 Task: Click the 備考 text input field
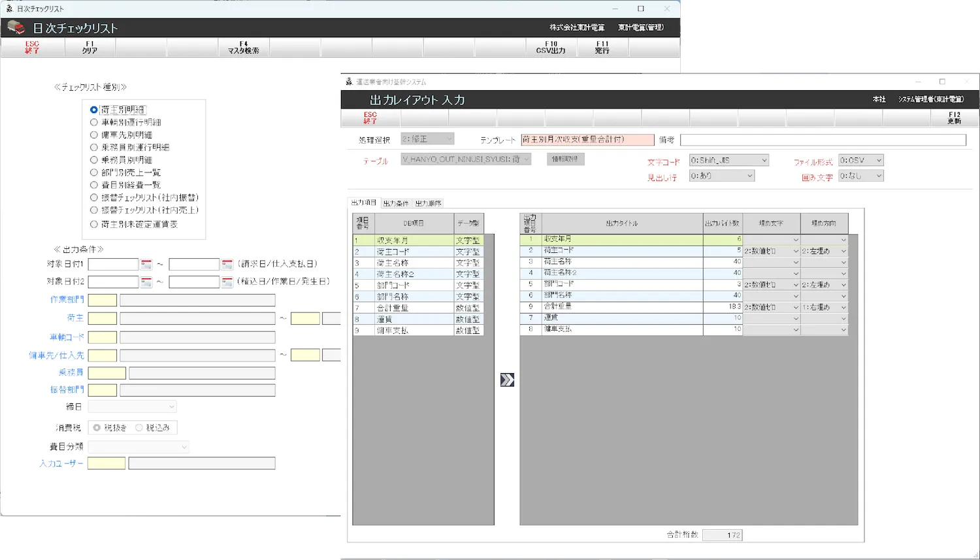tap(823, 140)
